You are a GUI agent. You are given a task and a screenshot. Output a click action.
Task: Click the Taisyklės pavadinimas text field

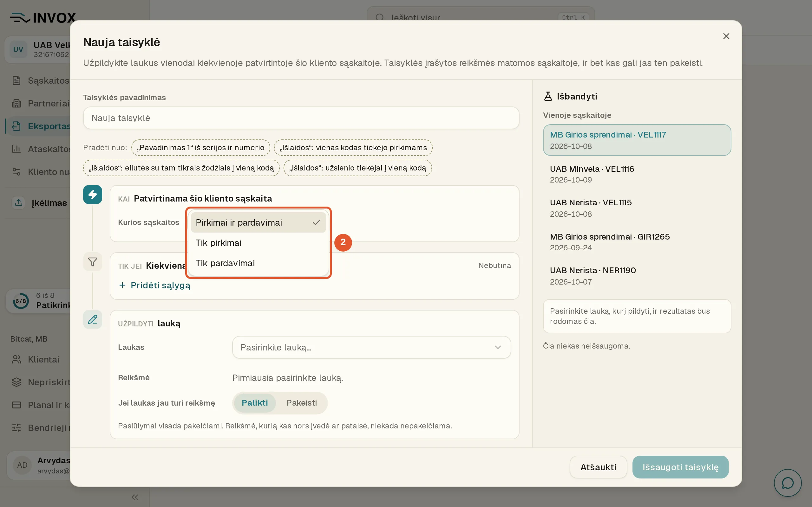[301, 118]
